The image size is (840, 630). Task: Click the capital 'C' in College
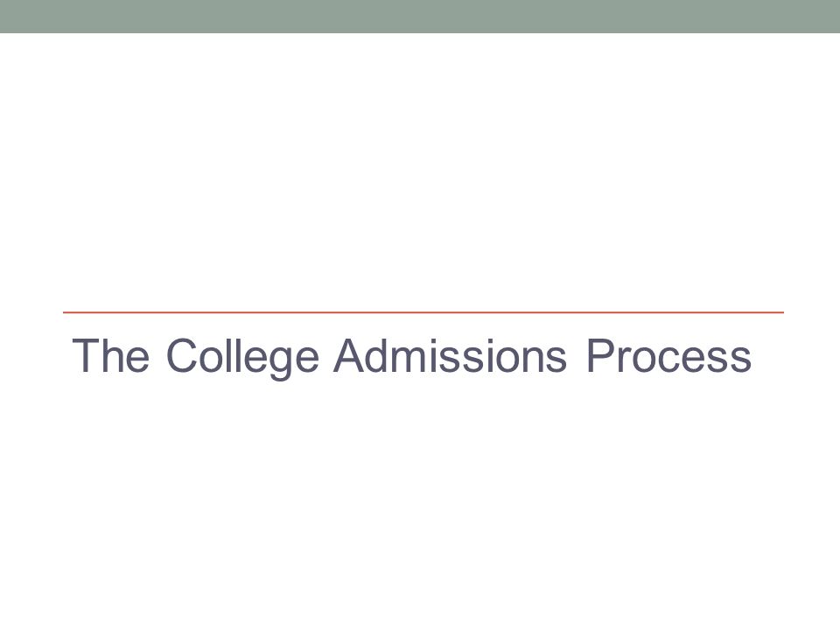click(x=182, y=355)
